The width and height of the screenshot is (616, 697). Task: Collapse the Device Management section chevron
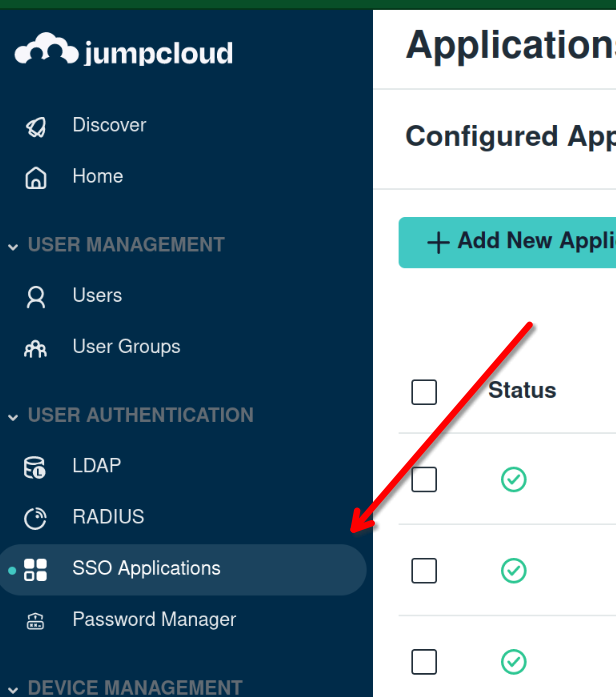(13, 690)
